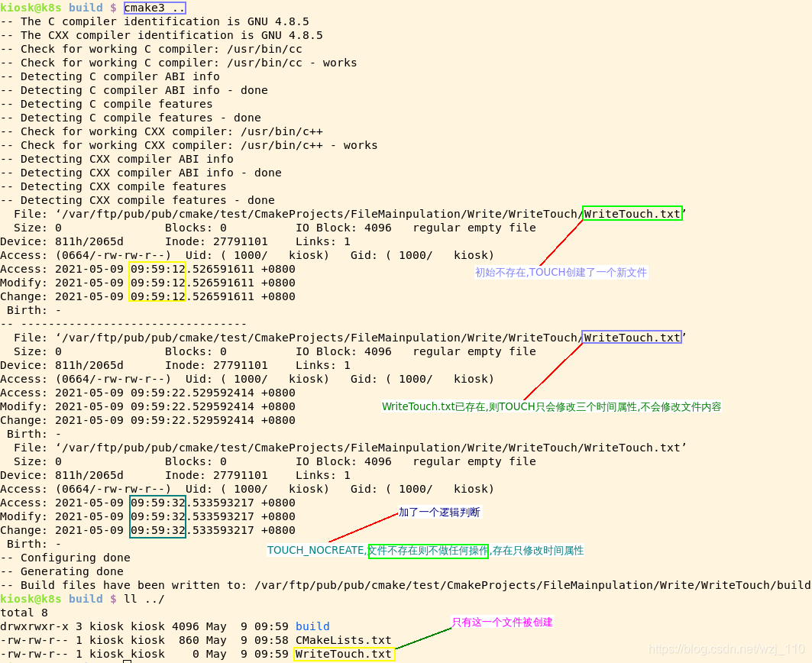Click 'Detecting C compiler ABI info - done'
Viewport: 812px width, 663px height.
point(134,90)
